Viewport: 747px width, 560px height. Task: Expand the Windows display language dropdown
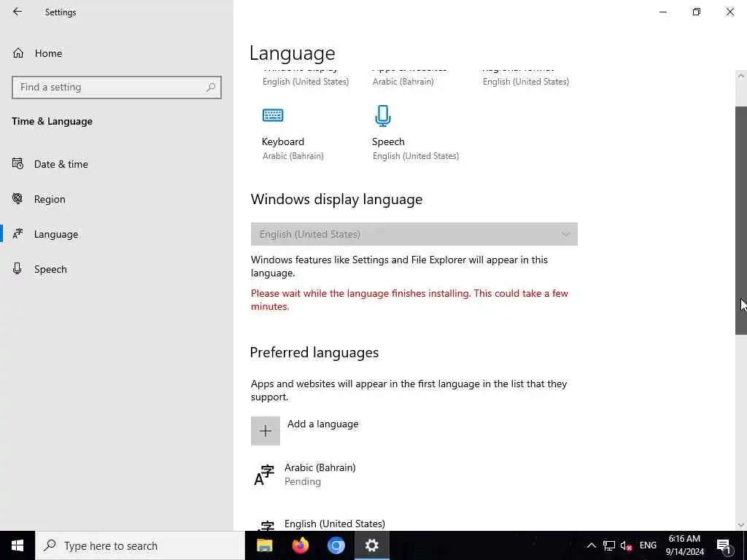[x=414, y=234]
